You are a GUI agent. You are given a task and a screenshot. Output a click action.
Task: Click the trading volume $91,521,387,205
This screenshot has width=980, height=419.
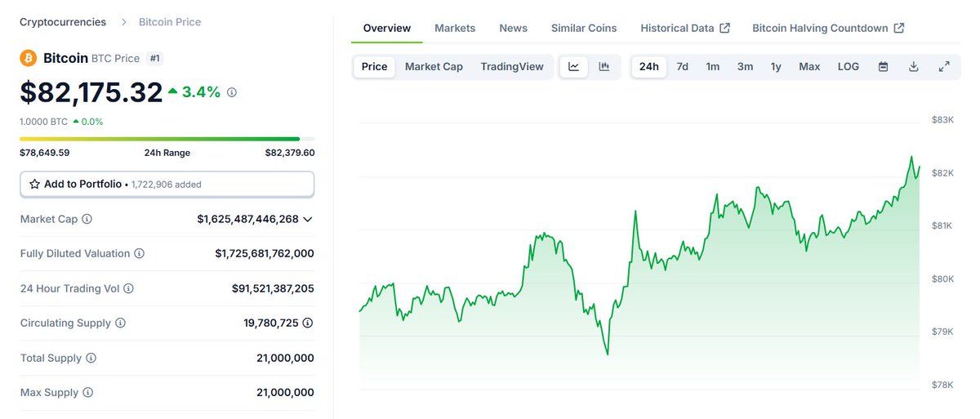pyautogui.click(x=273, y=288)
